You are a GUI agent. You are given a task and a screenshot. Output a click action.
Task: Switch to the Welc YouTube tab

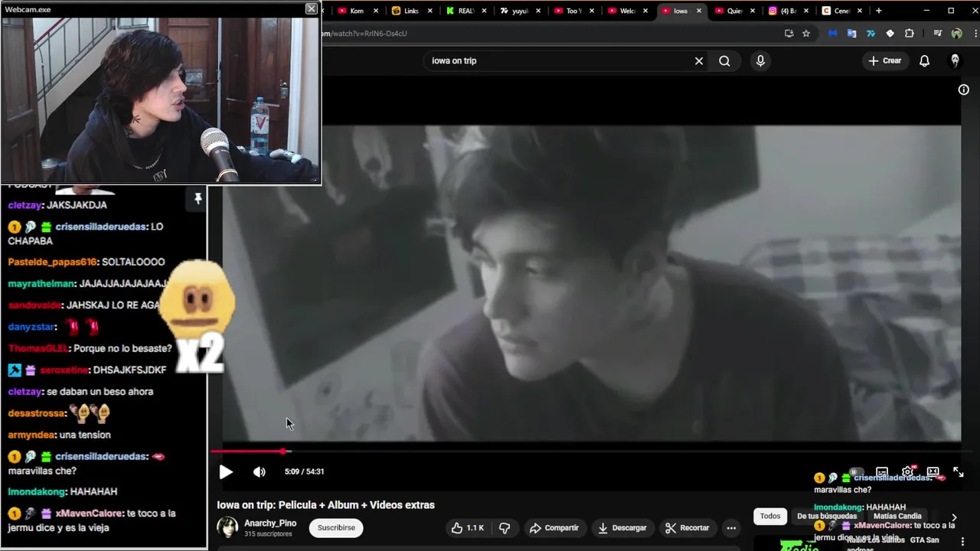(628, 11)
